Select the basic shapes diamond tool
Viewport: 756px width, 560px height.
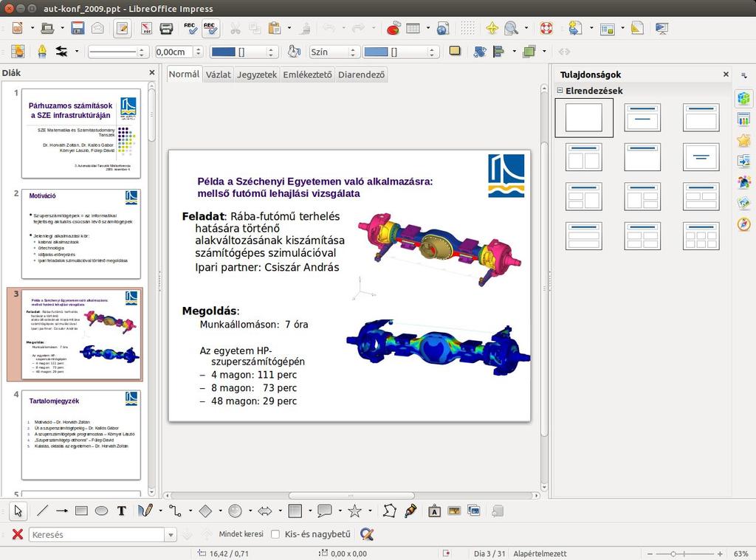[205, 511]
